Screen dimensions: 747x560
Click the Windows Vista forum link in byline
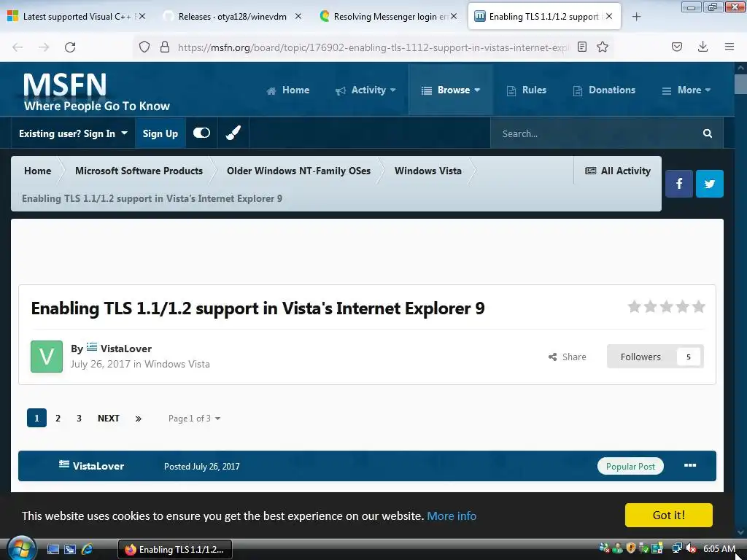177,365
